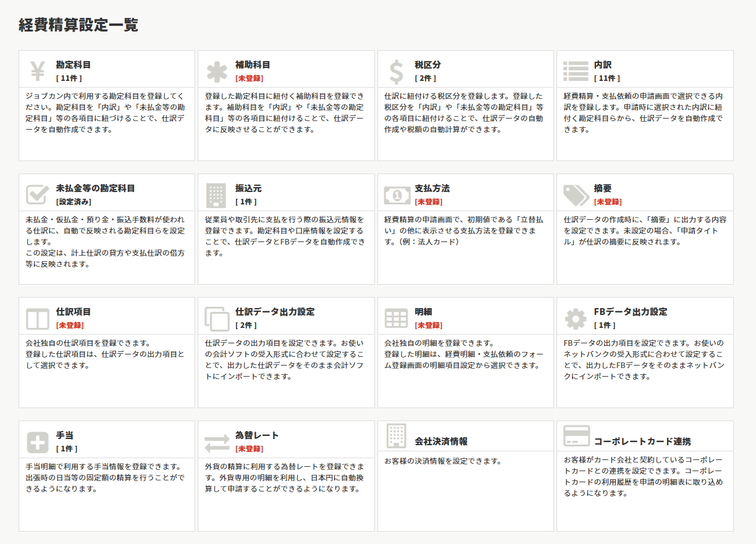
Task: Open the 明細 settings title
Action: (x=423, y=312)
